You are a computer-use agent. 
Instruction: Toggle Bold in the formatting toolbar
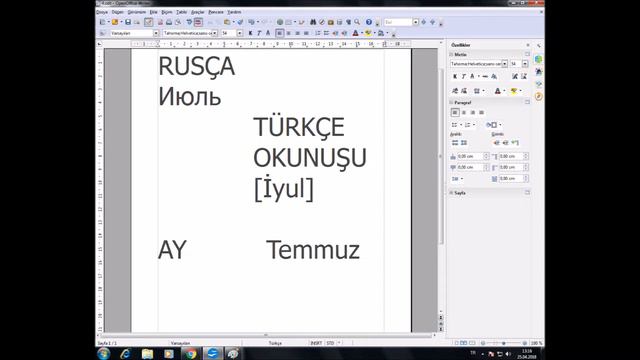(x=250, y=33)
